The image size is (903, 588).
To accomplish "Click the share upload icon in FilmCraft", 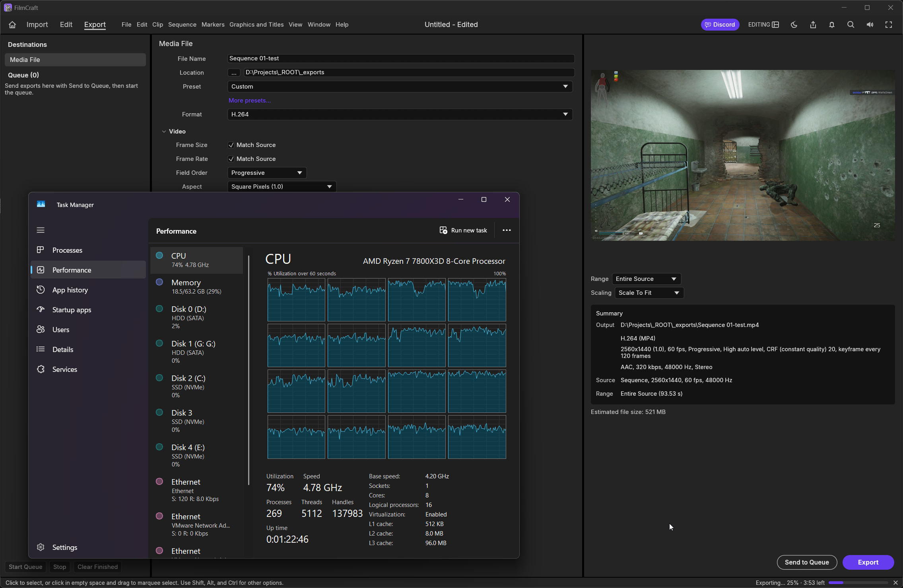I will (813, 25).
